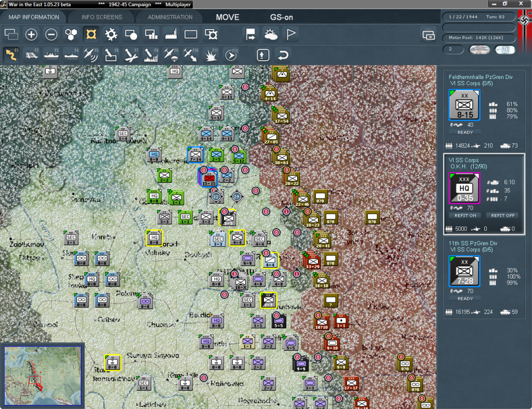Toggle the factory display icon

pos(171,34)
